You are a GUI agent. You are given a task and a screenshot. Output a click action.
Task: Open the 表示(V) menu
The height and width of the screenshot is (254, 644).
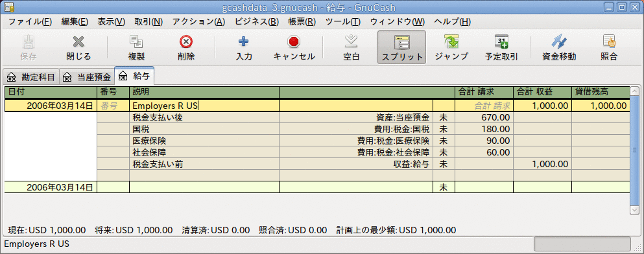tap(112, 21)
